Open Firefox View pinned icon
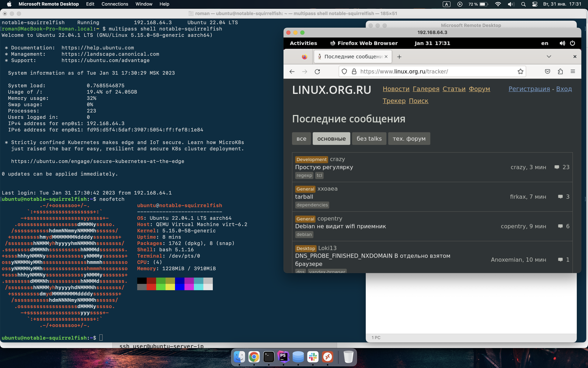This screenshot has height=368, width=588. point(304,57)
